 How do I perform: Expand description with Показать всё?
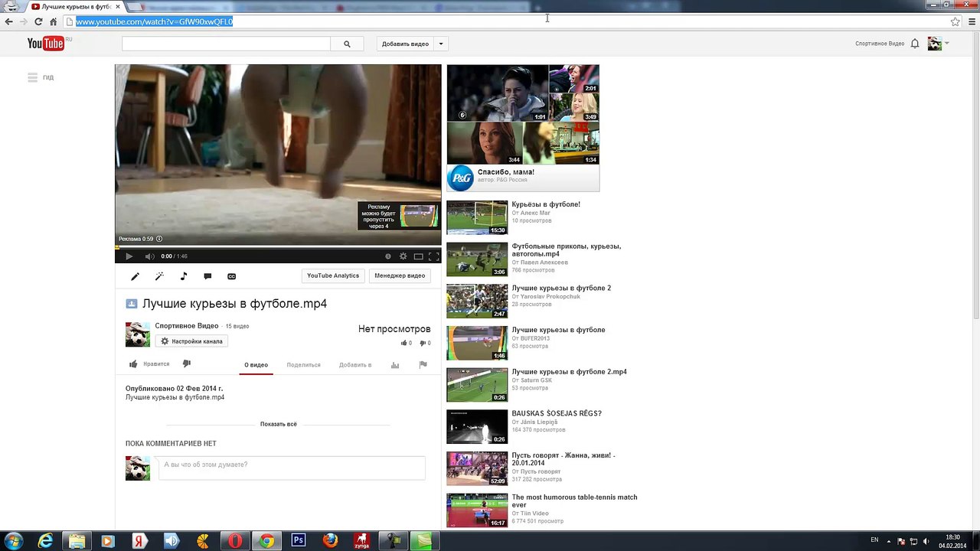[278, 424]
